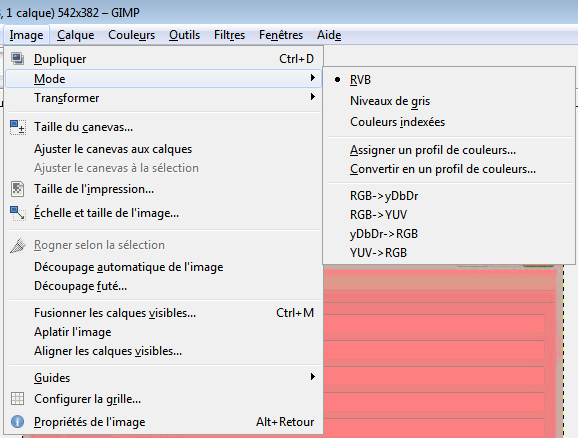Click the crop knife icon beside Rogner selon la sélection

(x=17, y=245)
